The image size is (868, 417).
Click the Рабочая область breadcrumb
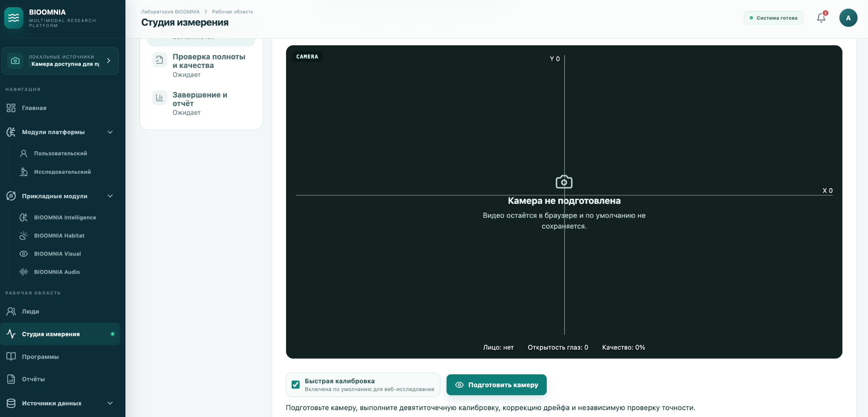pos(233,12)
